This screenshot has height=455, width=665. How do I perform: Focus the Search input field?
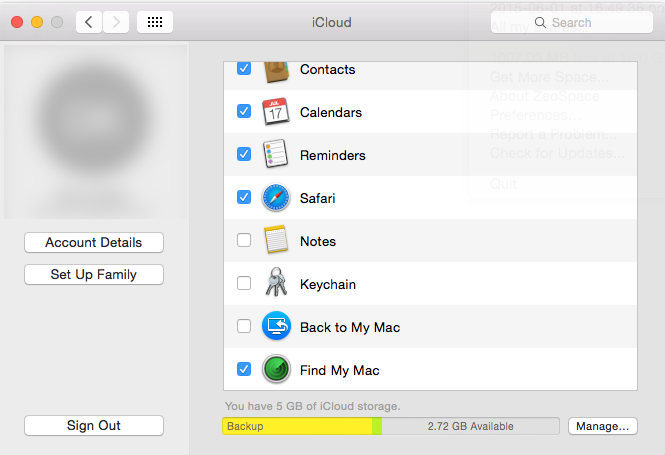pos(572,22)
